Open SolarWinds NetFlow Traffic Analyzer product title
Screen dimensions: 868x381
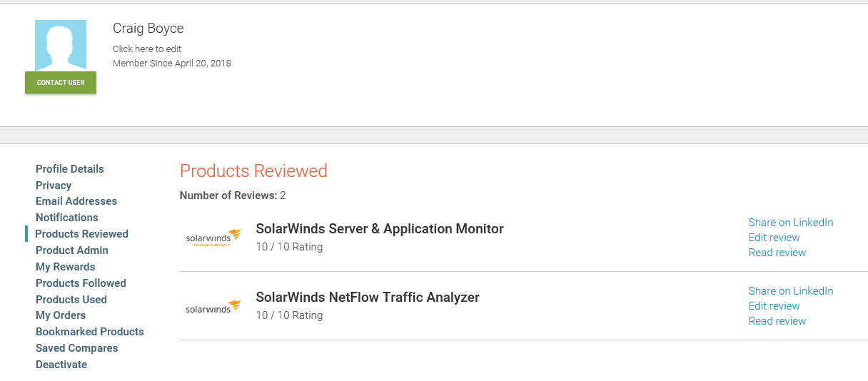[368, 298]
